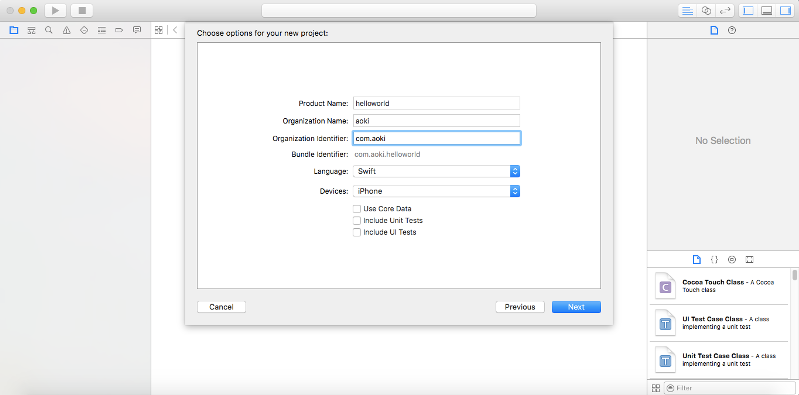Open the Test navigator diamond icon

[x=84, y=30]
